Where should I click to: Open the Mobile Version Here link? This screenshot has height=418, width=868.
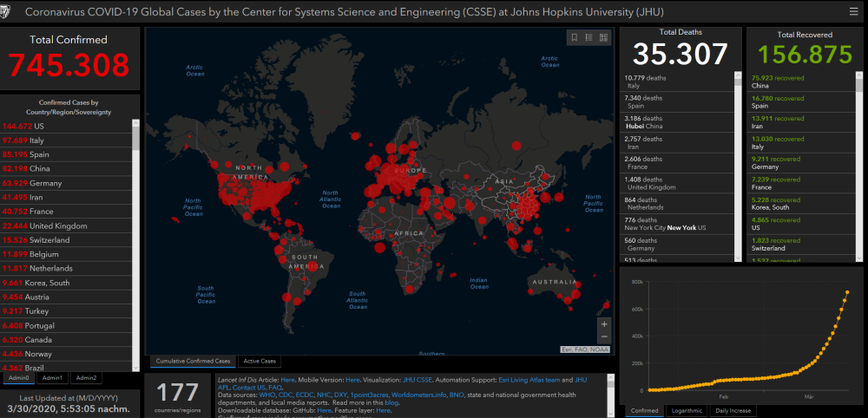point(352,380)
